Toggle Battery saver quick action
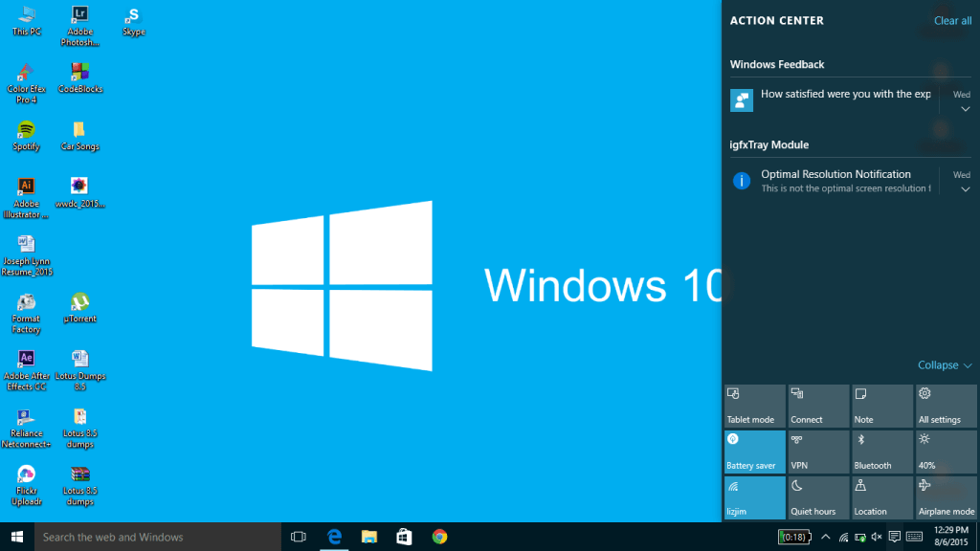 [755, 452]
